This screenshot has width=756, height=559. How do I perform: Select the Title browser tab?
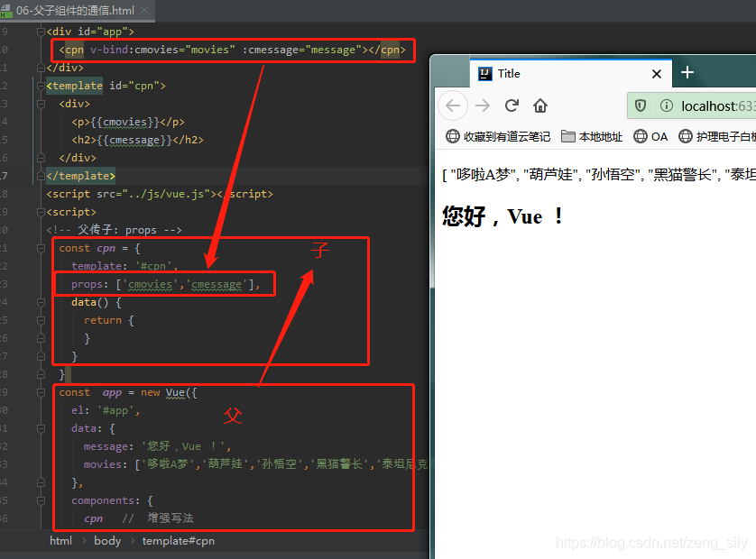[x=570, y=74]
